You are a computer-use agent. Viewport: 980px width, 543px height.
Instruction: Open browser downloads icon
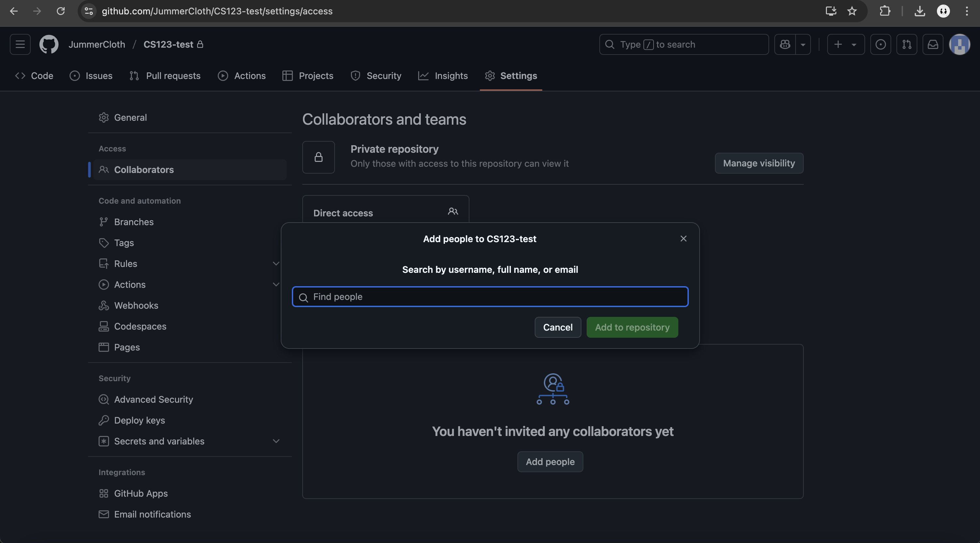(920, 11)
